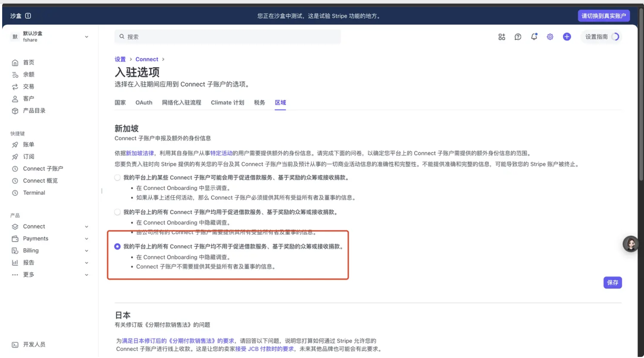Viewport: 644px width, 358px height.
Task: Click the 请切换到真实账户 button
Action: 604,16
